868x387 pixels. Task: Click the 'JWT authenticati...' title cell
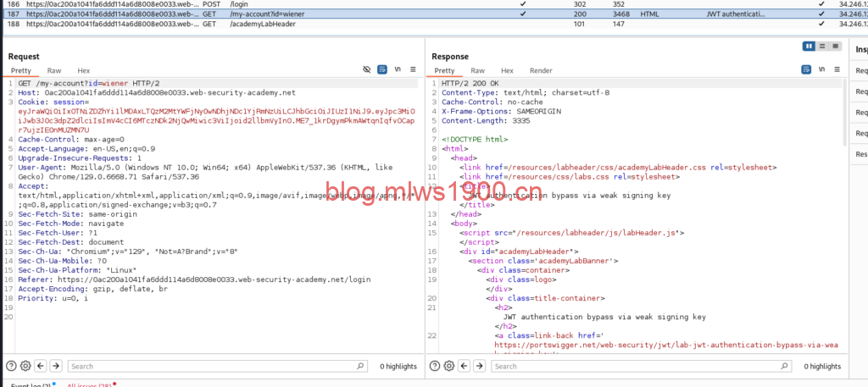(x=737, y=14)
